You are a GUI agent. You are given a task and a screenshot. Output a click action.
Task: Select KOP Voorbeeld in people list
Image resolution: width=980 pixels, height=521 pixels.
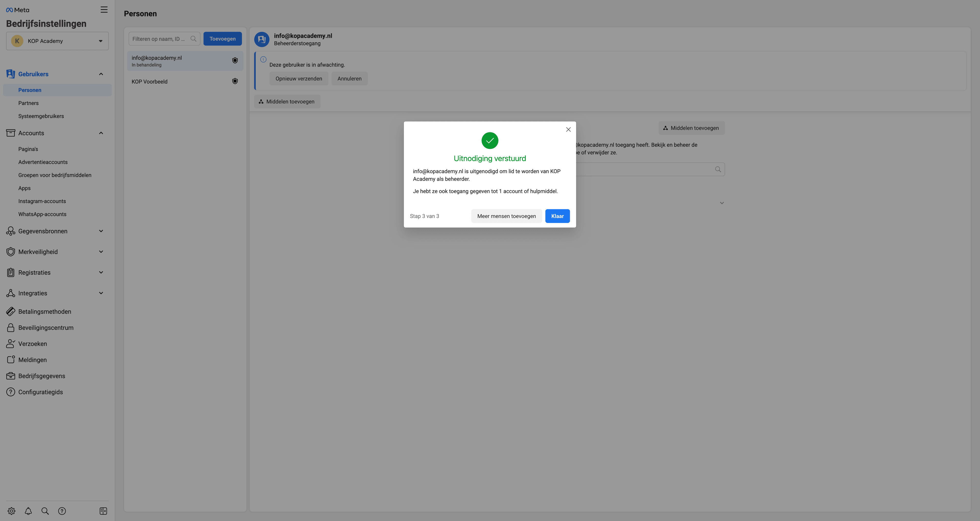point(185,81)
